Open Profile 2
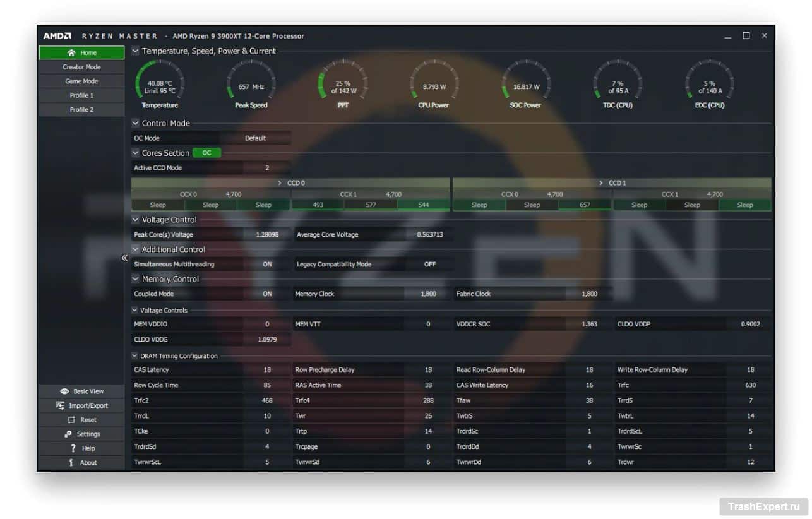 coord(81,110)
